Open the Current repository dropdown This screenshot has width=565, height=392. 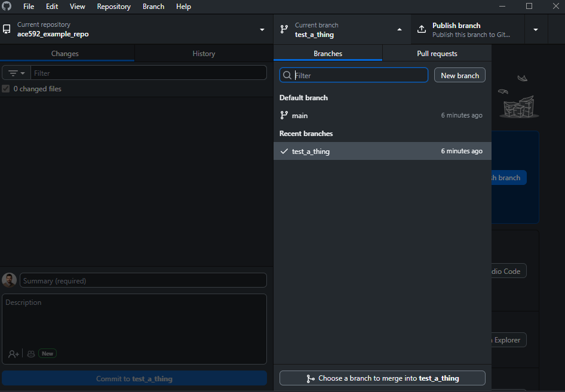(262, 30)
